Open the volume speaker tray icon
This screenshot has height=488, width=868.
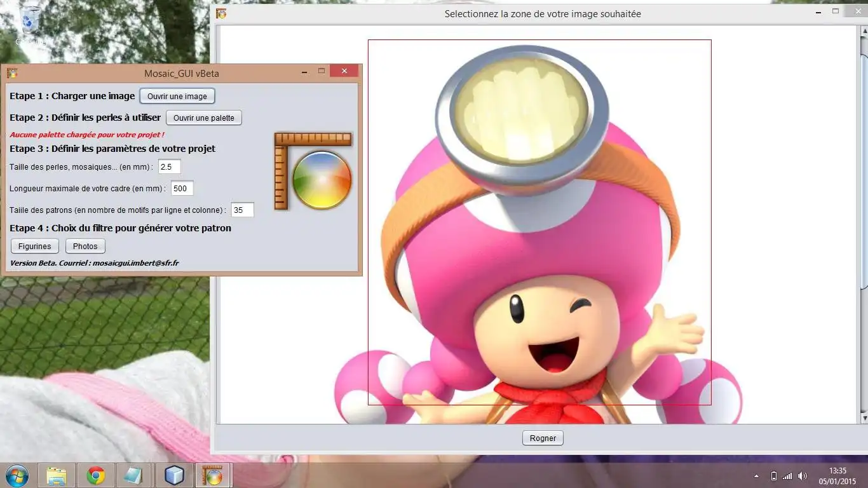[803, 476]
